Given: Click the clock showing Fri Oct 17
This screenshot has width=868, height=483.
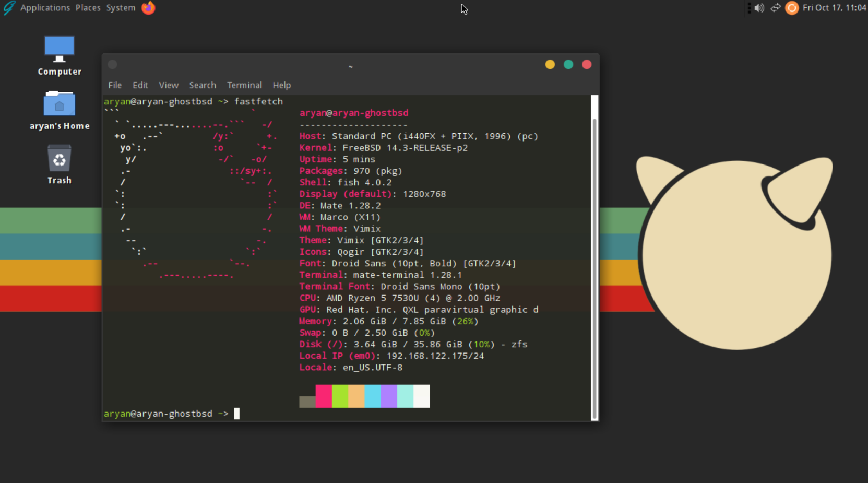Looking at the screenshot, I should pyautogui.click(x=834, y=8).
